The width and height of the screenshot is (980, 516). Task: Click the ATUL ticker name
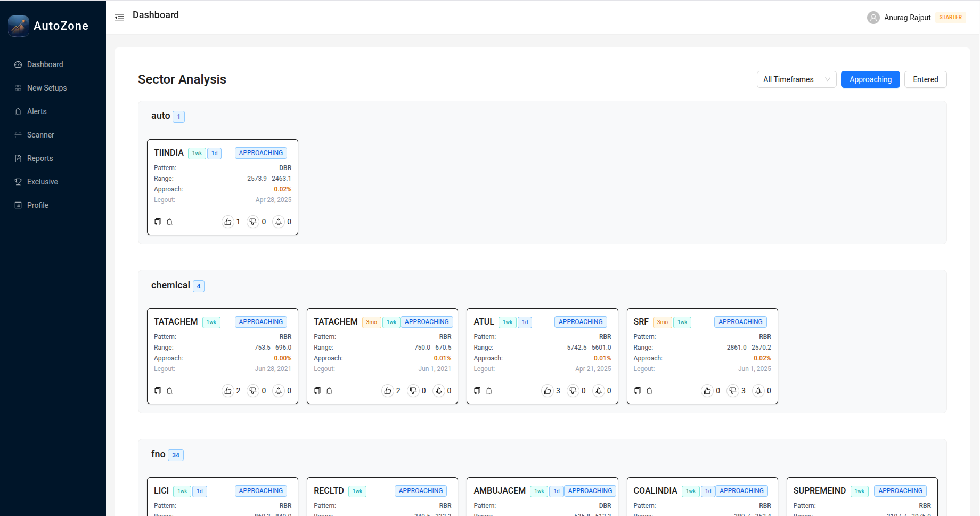click(484, 322)
